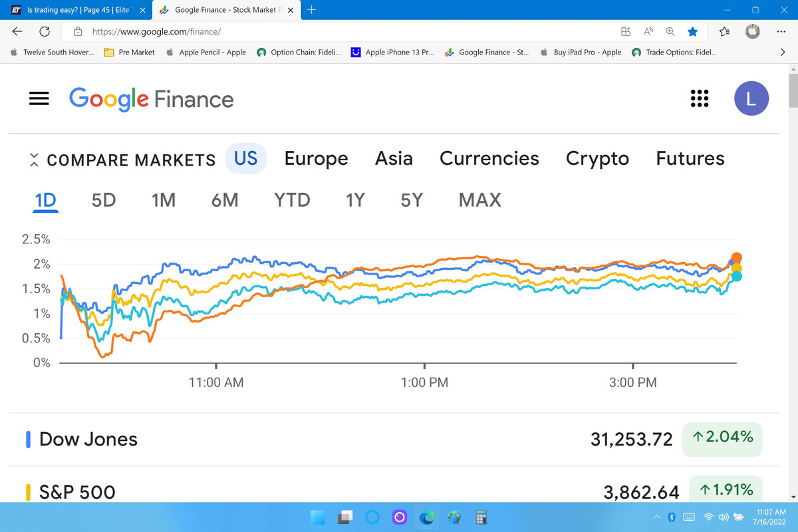Close the Google Finance tab
The width and height of the screenshot is (798, 532).
[x=291, y=10]
